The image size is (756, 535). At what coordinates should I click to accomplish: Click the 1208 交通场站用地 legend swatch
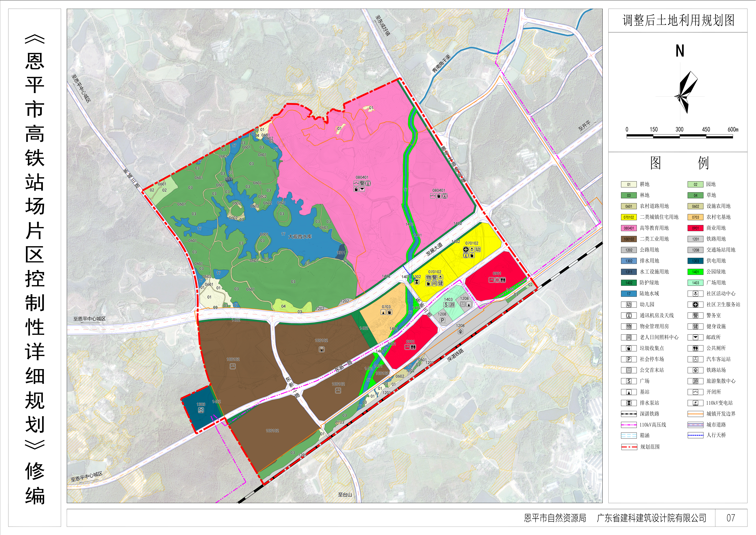(x=695, y=250)
